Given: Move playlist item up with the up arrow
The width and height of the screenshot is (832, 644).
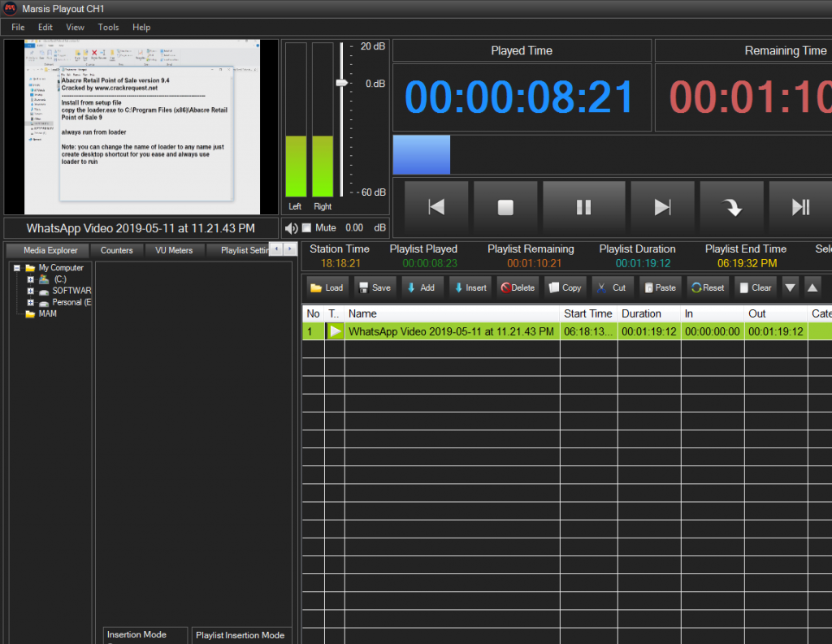Looking at the screenshot, I should tap(812, 287).
